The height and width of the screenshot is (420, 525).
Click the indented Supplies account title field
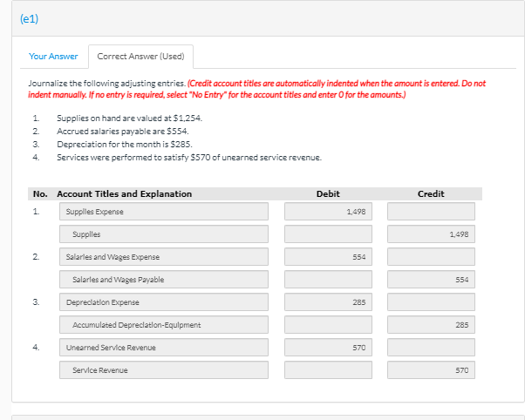pos(164,234)
